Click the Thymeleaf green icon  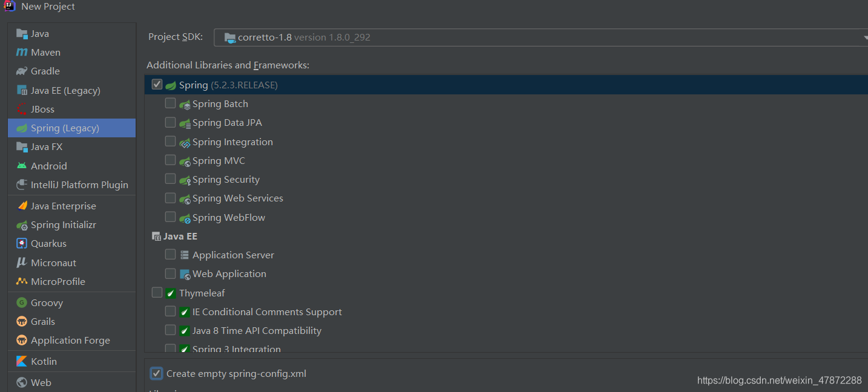[x=171, y=293]
